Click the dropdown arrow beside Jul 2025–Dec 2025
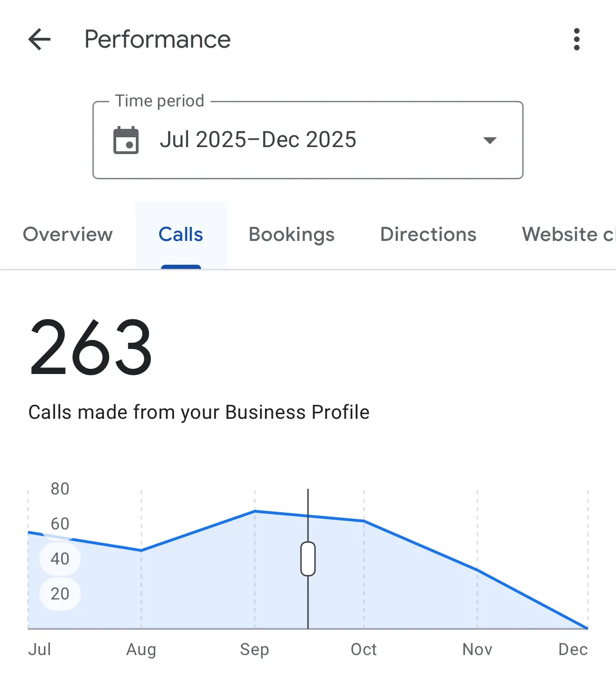Image resolution: width=616 pixels, height=691 pixels. pyautogui.click(x=489, y=140)
